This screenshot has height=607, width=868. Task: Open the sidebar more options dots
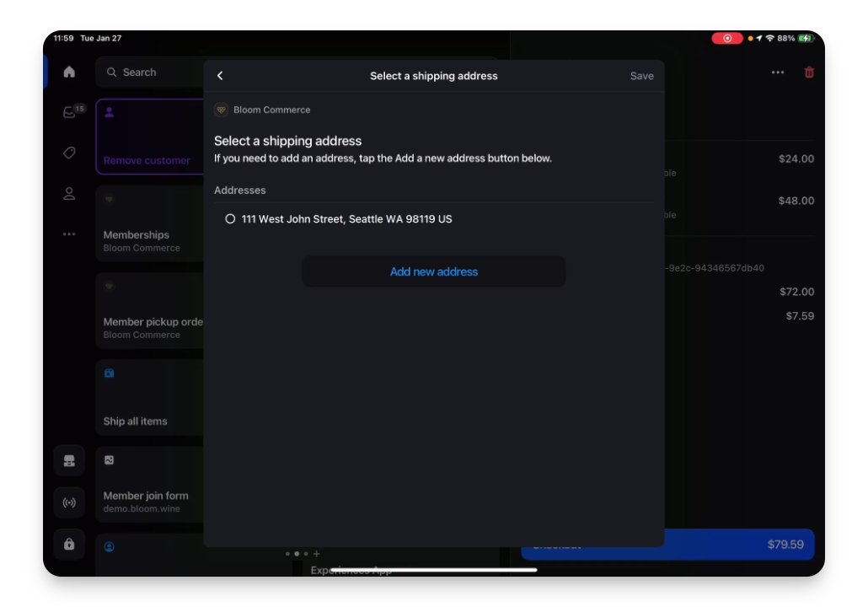click(x=69, y=234)
